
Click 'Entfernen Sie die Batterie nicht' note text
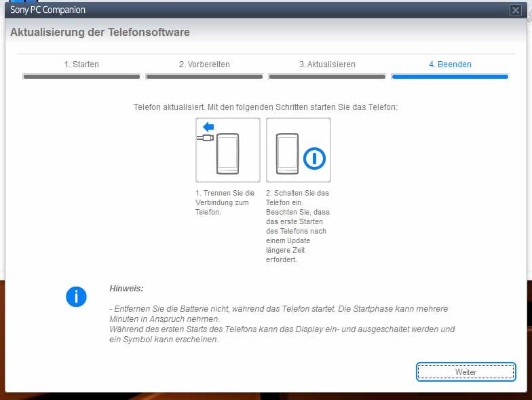tap(278, 314)
